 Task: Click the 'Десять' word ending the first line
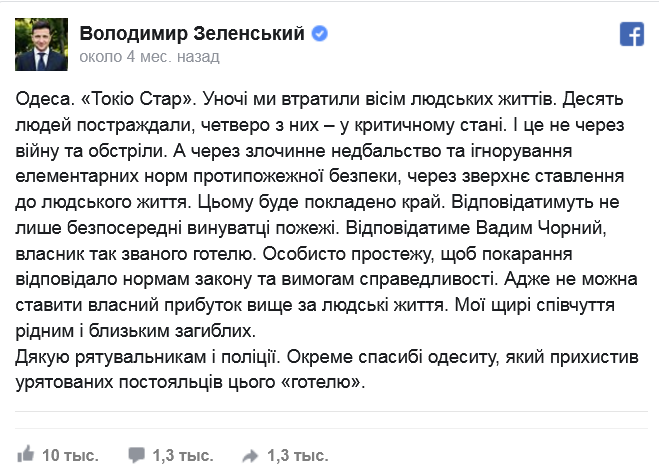(593, 99)
